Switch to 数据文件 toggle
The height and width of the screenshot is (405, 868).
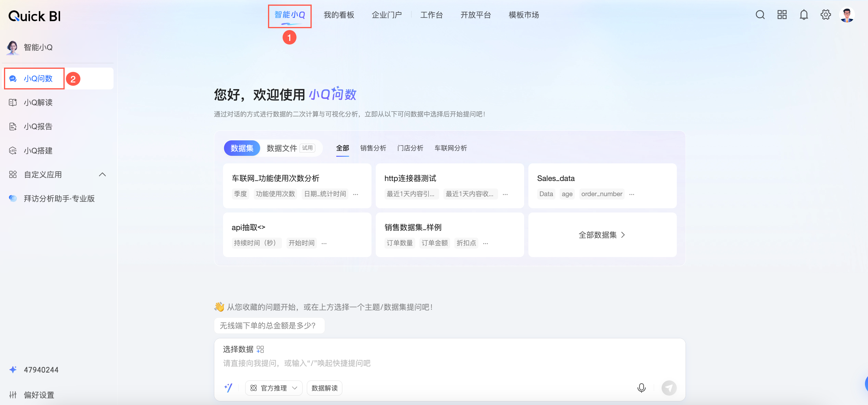[290, 148]
